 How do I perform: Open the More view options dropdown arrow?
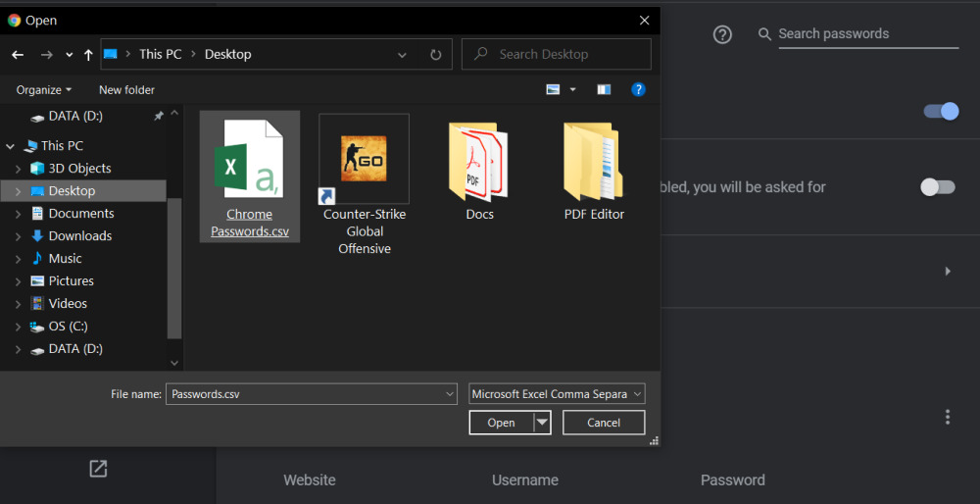coord(572,90)
